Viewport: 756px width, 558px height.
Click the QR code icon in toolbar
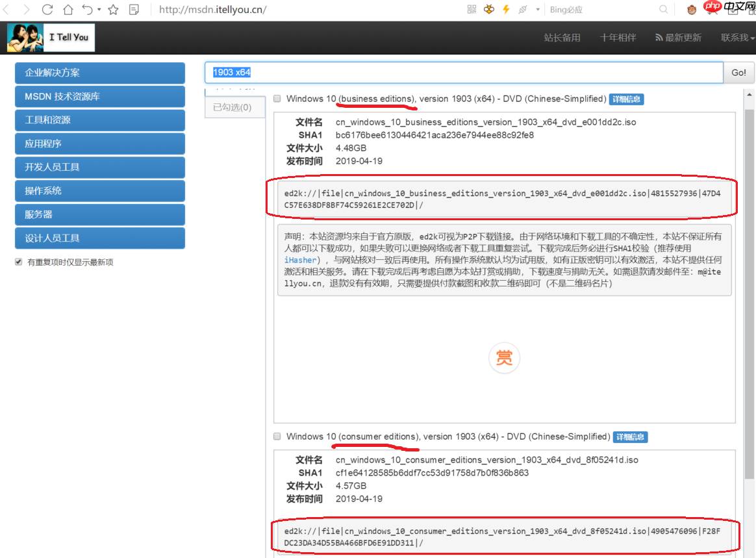click(471, 9)
